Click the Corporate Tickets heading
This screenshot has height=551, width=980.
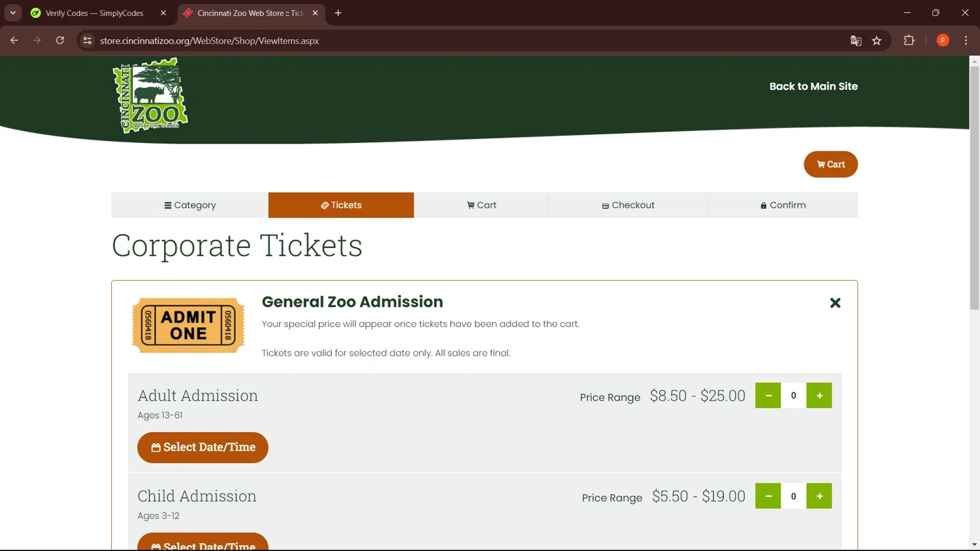pyautogui.click(x=237, y=246)
